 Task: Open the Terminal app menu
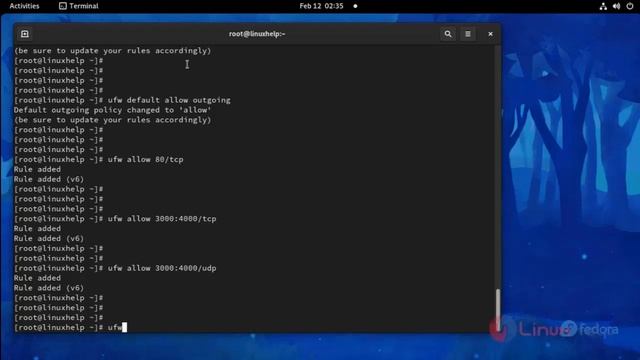(x=79, y=6)
